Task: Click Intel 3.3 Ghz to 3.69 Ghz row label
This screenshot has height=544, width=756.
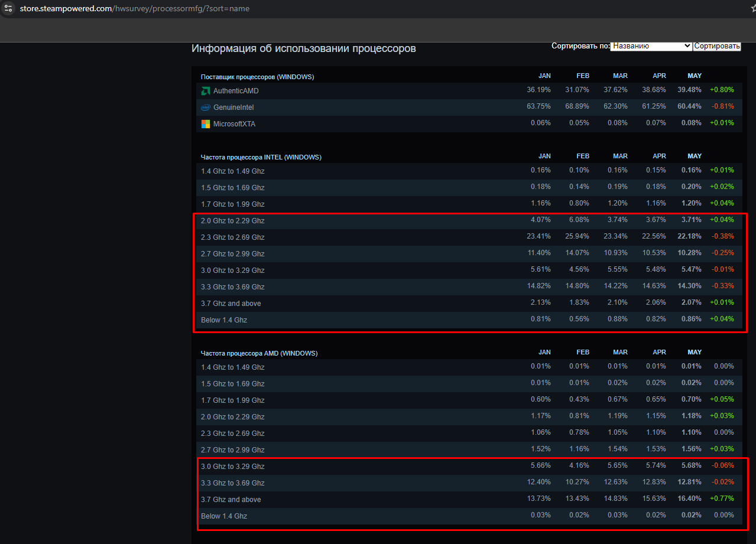Action: (233, 287)
